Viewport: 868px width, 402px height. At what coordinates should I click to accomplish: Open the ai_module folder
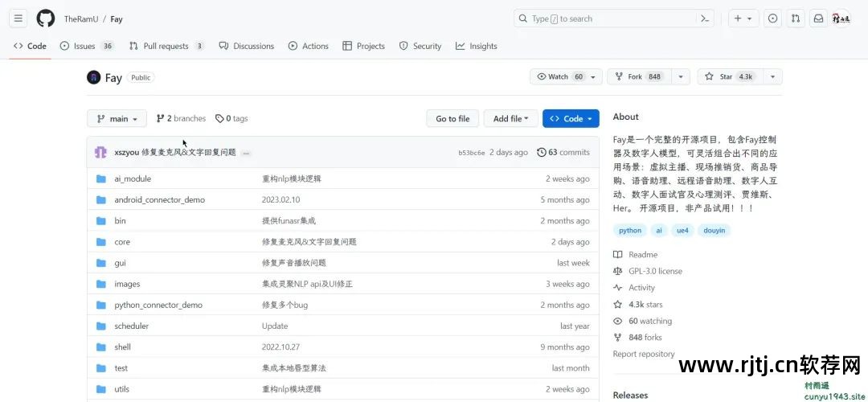tap(133, 178)
